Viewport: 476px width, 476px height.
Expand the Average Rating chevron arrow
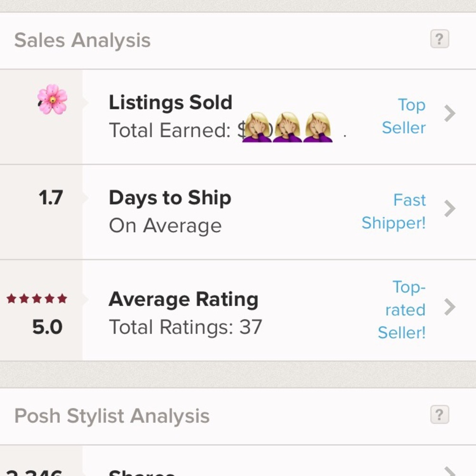[449, 307]
